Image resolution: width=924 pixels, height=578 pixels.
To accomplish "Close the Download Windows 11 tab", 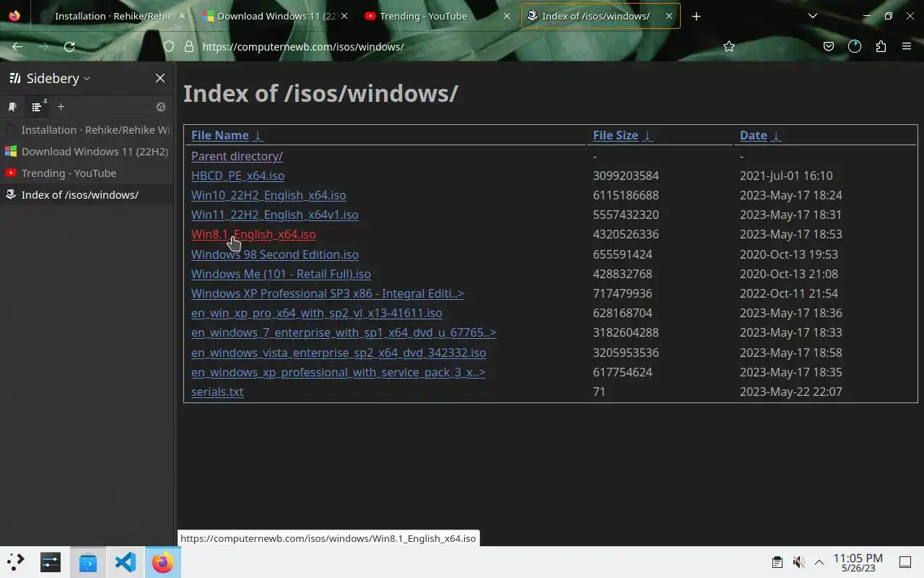I will point(344,16).
